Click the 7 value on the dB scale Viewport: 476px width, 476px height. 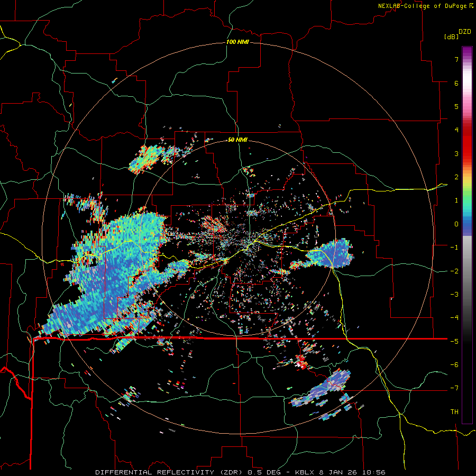tap(456, 59)
